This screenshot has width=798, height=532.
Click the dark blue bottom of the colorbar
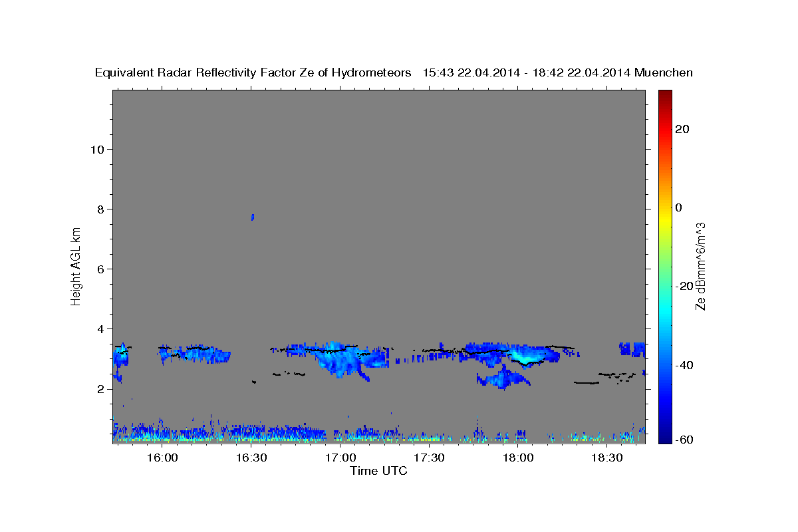(x=665, y=438)
